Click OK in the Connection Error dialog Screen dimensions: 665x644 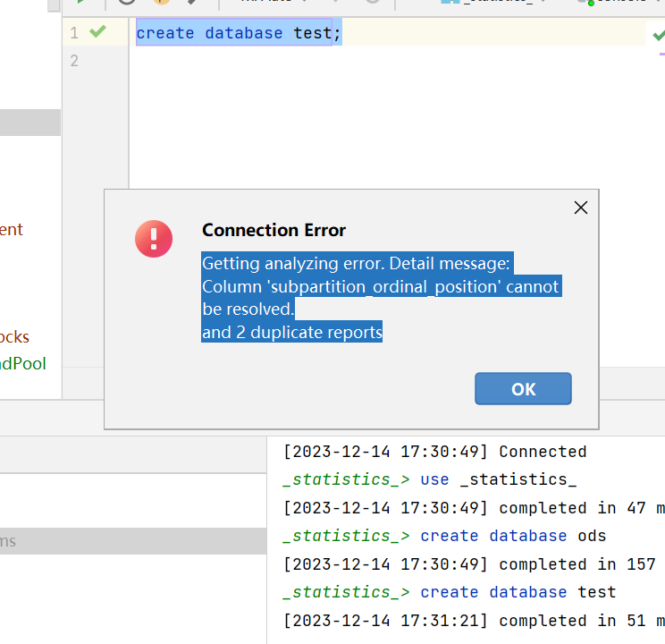point(523,388)
